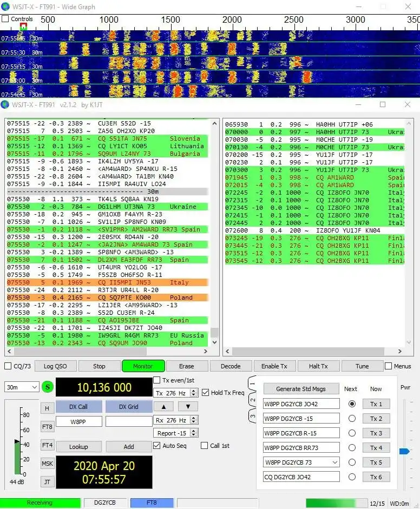Select Next radio for Tx 1 message
This screenshot has height=509, width=420.
pyautogui.click(x=352, y=404)
